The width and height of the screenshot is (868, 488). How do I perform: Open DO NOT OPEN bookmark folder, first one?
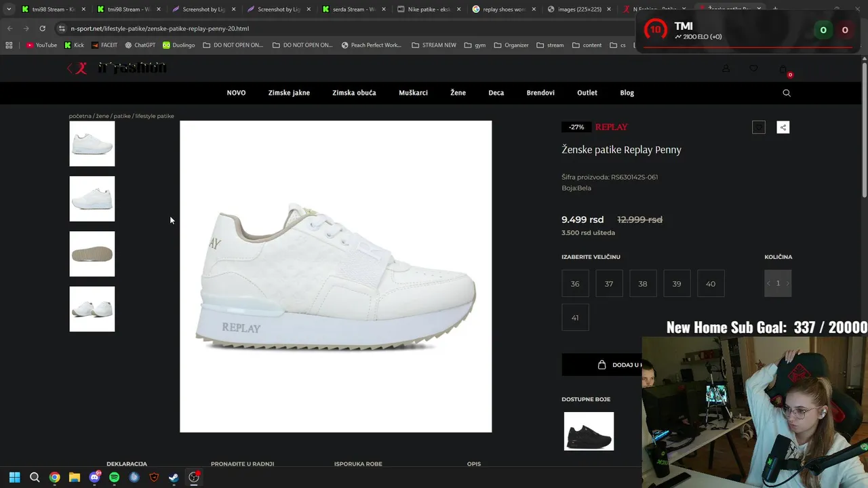coord(233,45)
